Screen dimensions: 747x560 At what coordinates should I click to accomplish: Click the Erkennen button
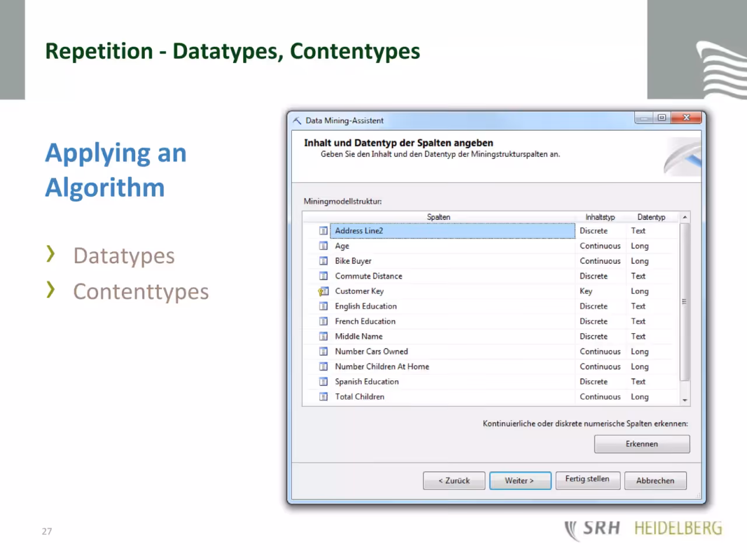pos(642,444)
